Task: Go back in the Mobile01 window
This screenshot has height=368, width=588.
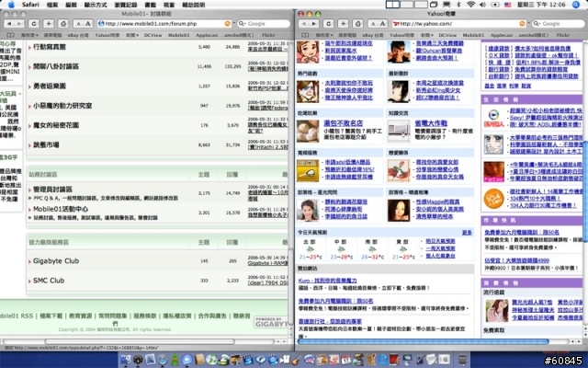Action: click(x=9, y=24)
